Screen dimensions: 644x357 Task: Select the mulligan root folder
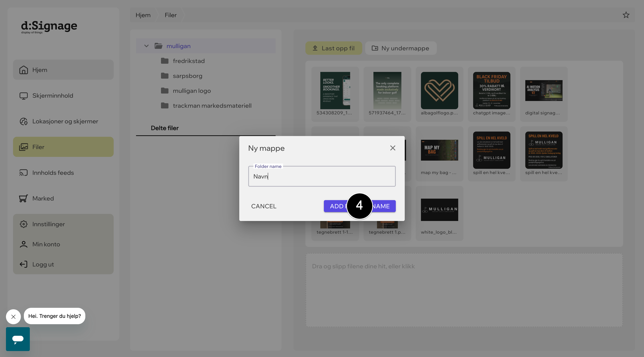206,46
